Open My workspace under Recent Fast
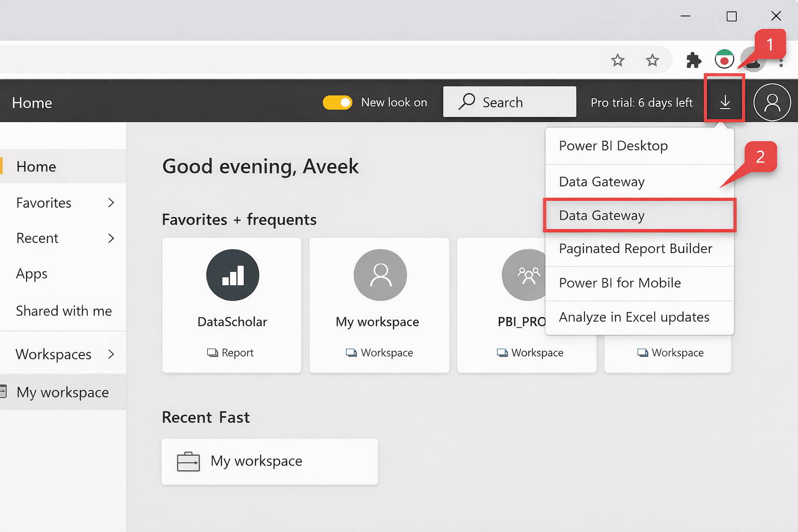798x532 pixels. coord(270,461)
